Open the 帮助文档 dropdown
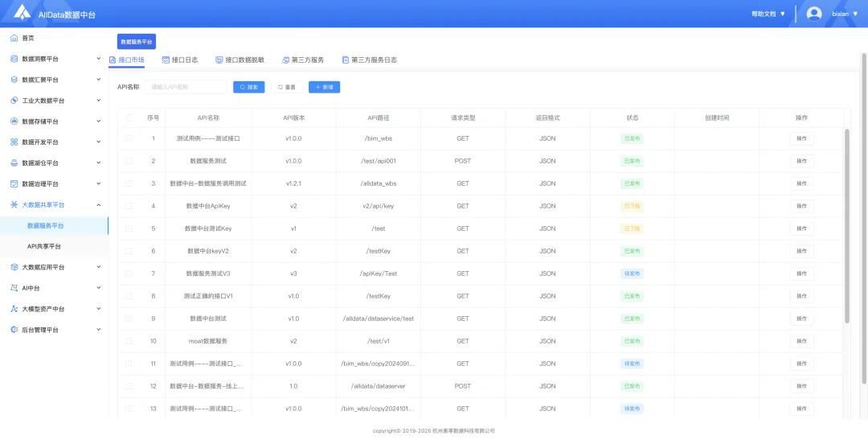This screenshot has width=868, height=440. click(768, 14)
